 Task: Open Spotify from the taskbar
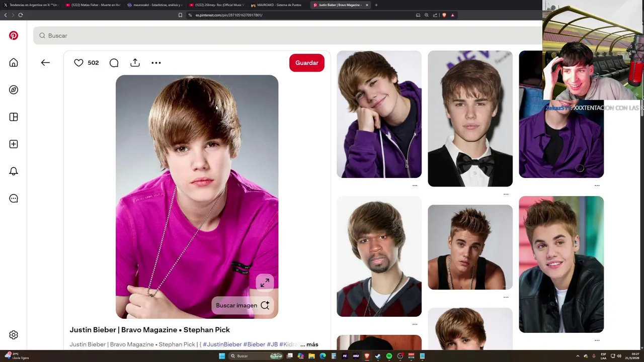click(389, 356)
